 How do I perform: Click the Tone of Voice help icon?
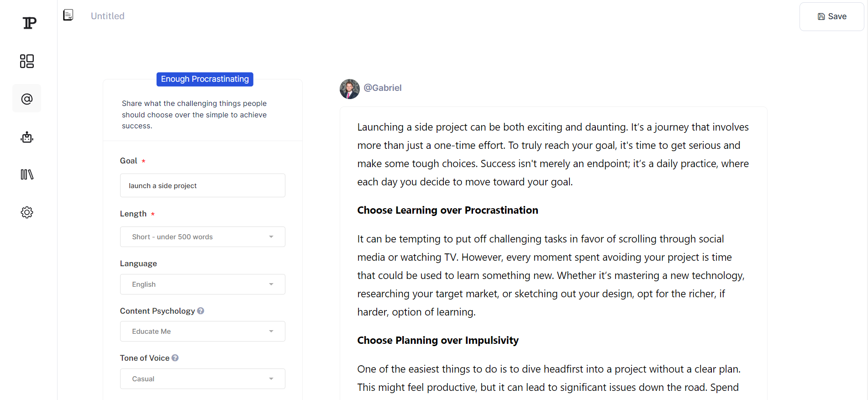click(175, 358)
